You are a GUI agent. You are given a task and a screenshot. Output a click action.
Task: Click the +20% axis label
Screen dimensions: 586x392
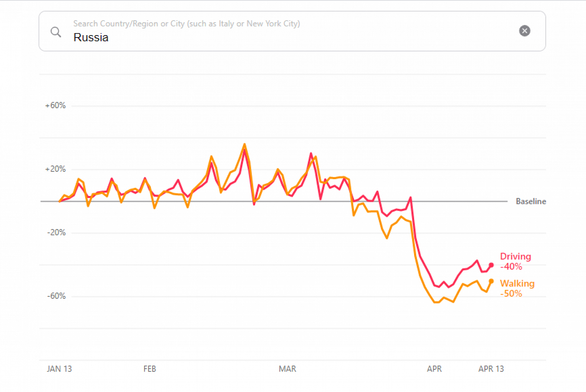point(55,169)
